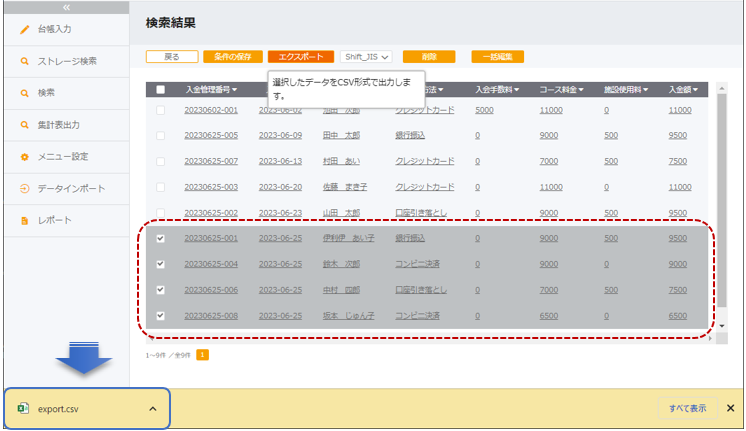This screenshot has width=746, height=431.
Task: Click the magnifier icon beside ストレージ検索
Action: 24,61
